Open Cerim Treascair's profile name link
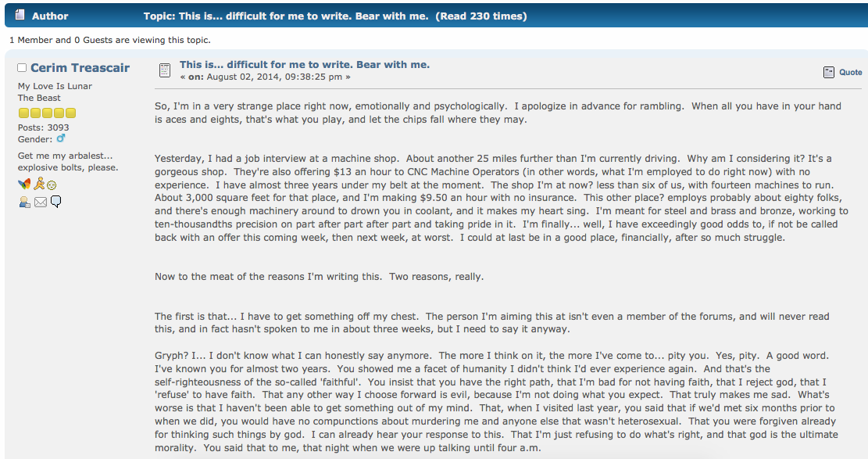 [80, 67]
